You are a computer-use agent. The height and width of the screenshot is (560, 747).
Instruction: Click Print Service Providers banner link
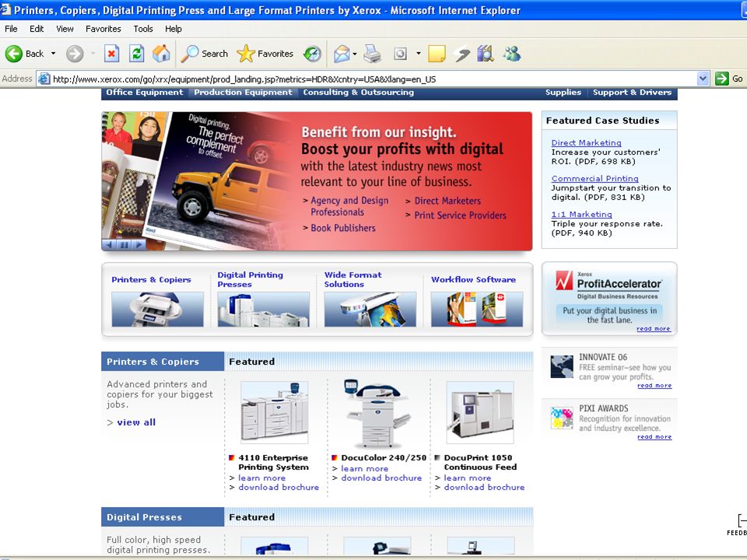[460, 215]
